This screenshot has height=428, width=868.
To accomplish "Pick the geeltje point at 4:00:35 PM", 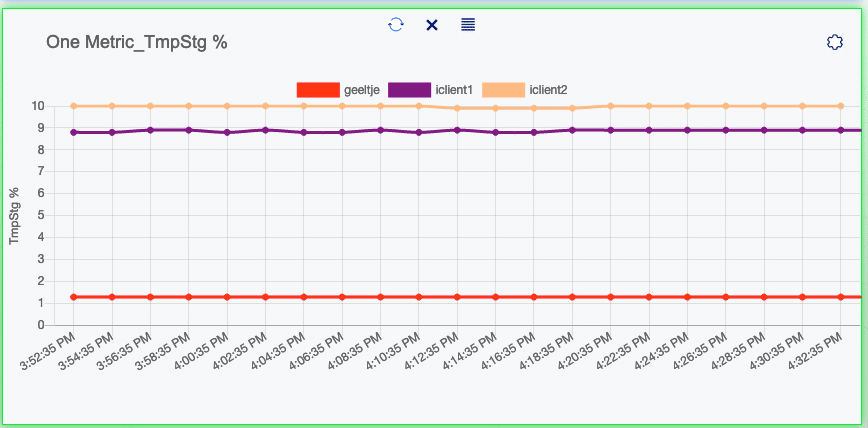I will point(227,297).
